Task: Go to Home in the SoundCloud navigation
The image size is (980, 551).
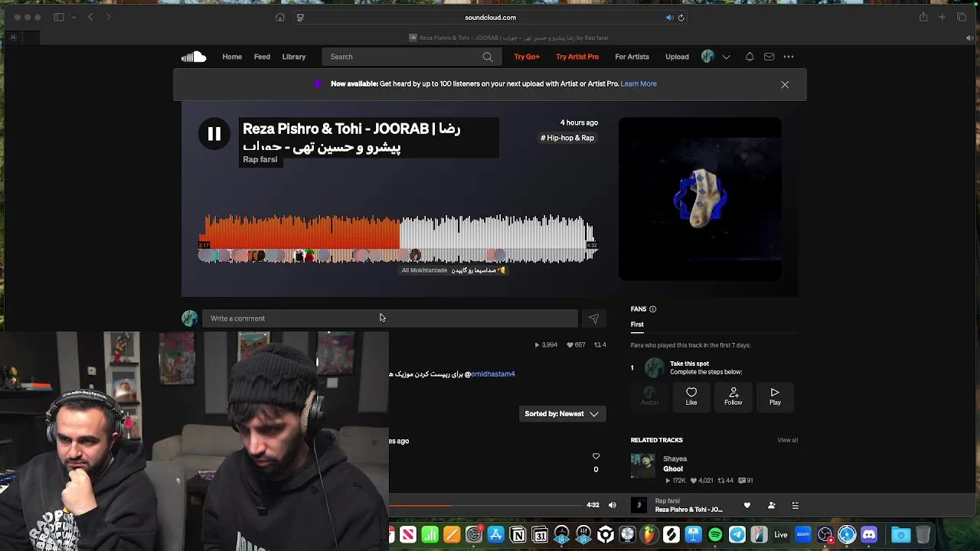Action: pos(232,57)
